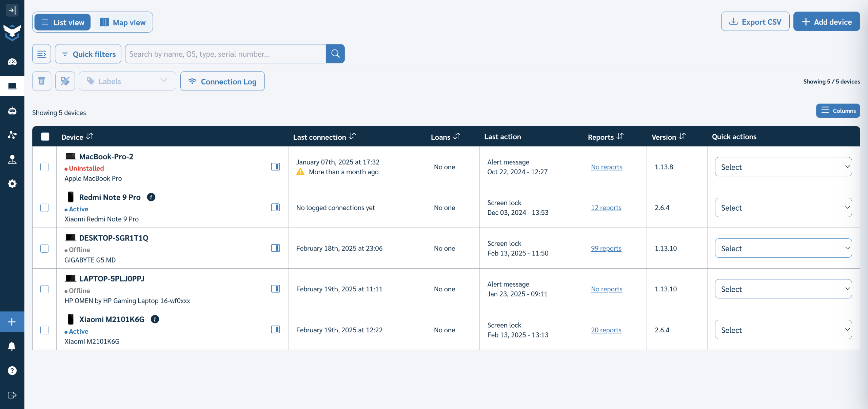Click the remove labels tag icon
The width and height of the screenshot is (868, 409).
(65, 81)
